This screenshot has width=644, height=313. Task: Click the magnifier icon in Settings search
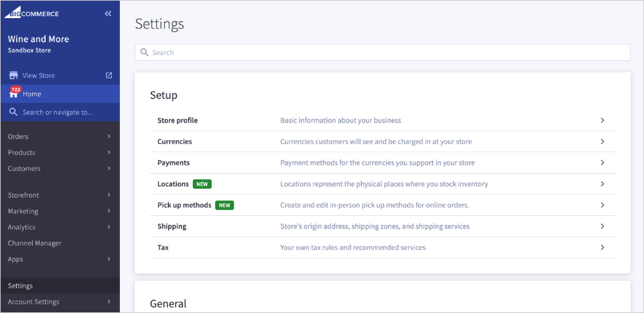[x=144, y=52]
